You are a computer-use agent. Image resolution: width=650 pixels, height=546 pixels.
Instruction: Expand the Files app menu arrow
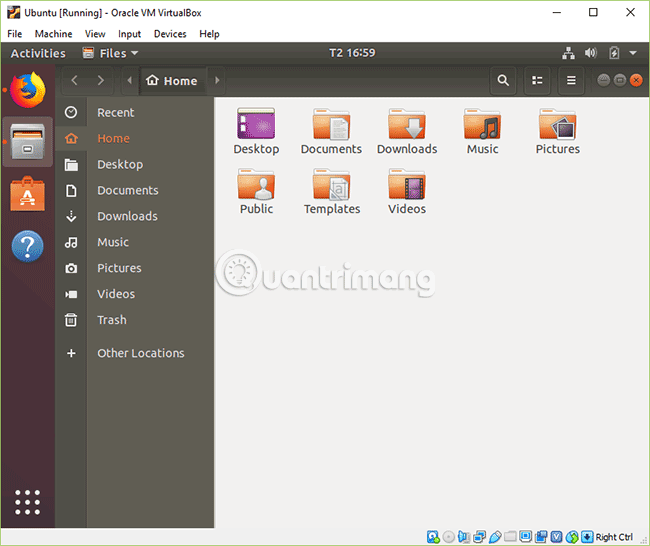coord(134,53)
